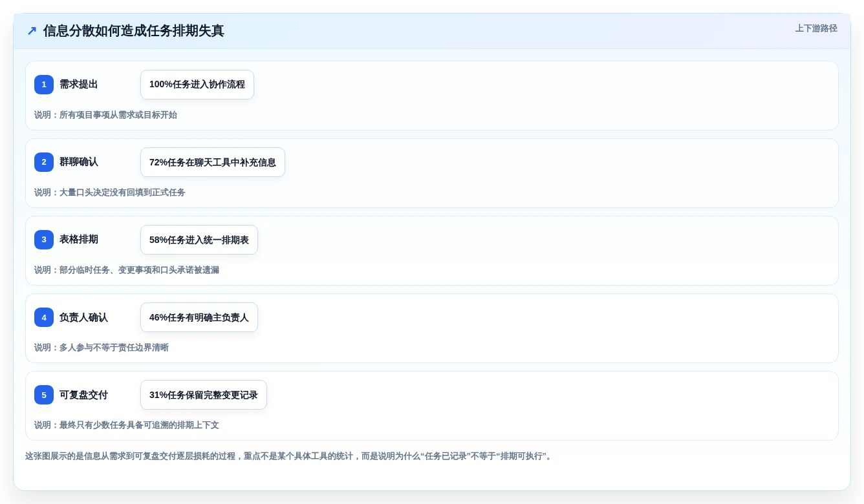Select the step 4 number badge
Viewport: 864px width, 504px height.
coord(44,317)
